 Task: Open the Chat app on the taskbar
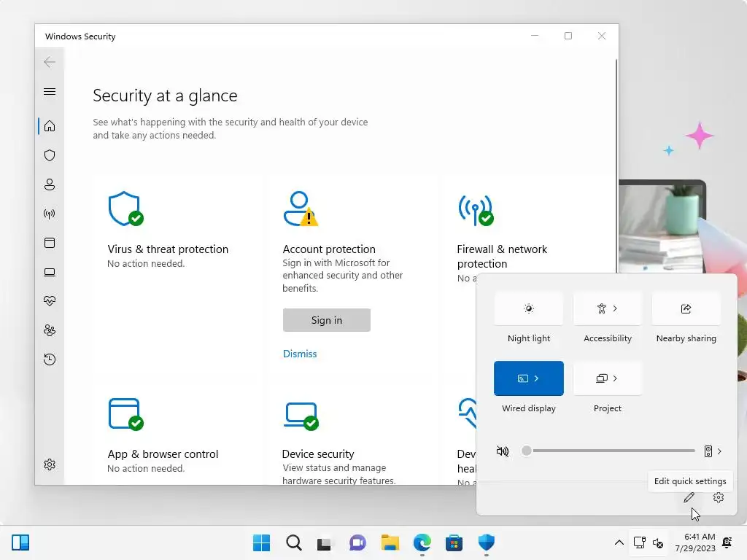pos(357,542)
